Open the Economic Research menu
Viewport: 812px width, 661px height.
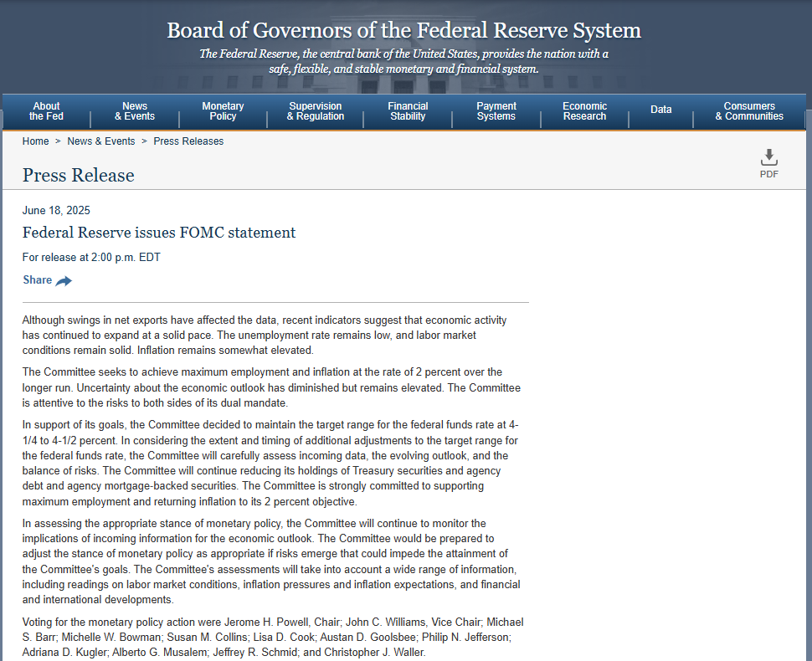click(584, 111)
